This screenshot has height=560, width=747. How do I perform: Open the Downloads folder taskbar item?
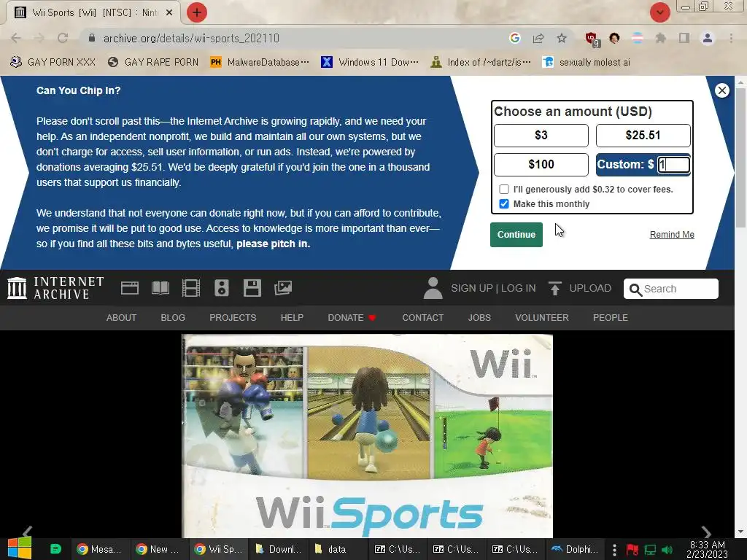pyautogui.click(x=279, y=549)
